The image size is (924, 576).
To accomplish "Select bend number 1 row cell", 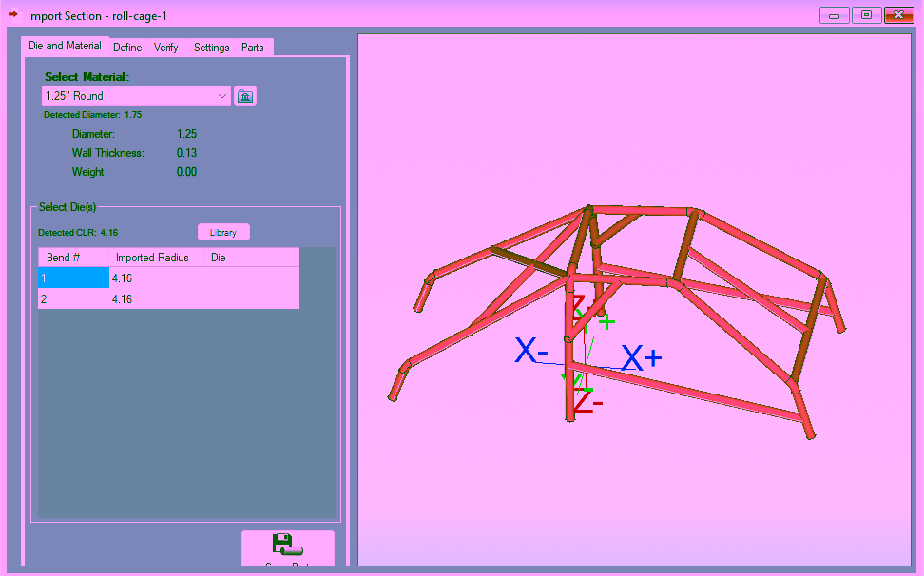I will pos(73,278).
